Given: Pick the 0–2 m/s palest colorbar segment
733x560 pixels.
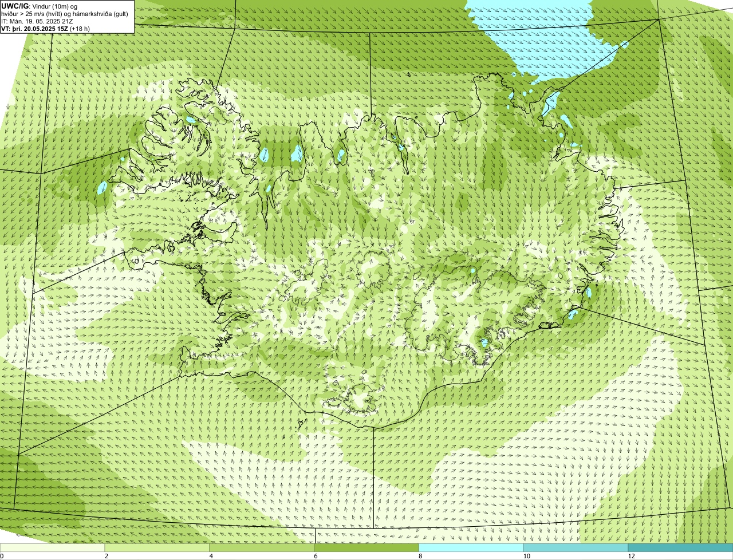Looking at the screenshot, I should click(53, 547).
